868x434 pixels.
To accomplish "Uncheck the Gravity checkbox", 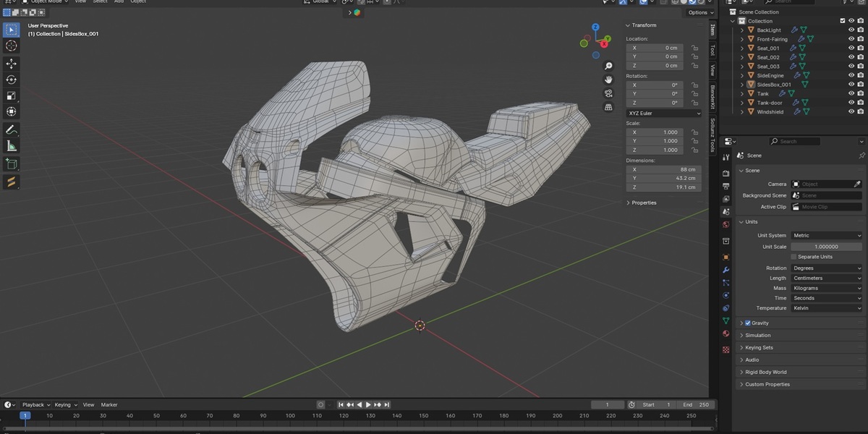I will pyautogui.click(x=747, y=323).
